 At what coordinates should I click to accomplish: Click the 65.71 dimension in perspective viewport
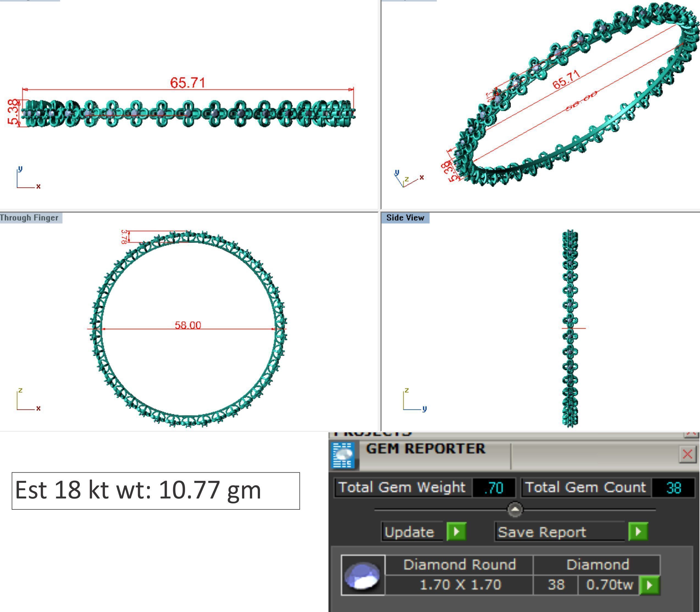coord(566,79)
